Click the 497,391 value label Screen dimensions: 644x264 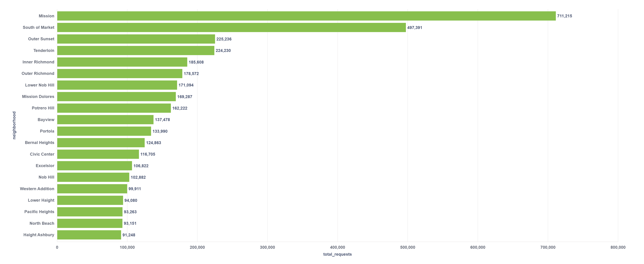point(414,27)
